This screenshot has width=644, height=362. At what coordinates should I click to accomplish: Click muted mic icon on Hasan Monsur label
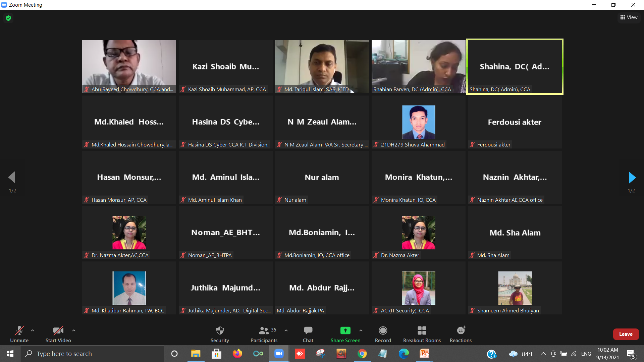point(87,200)
